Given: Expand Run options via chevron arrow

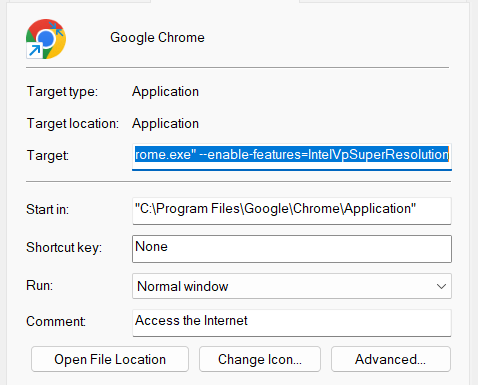Looking at the screenshot, I should click(441, 286).
